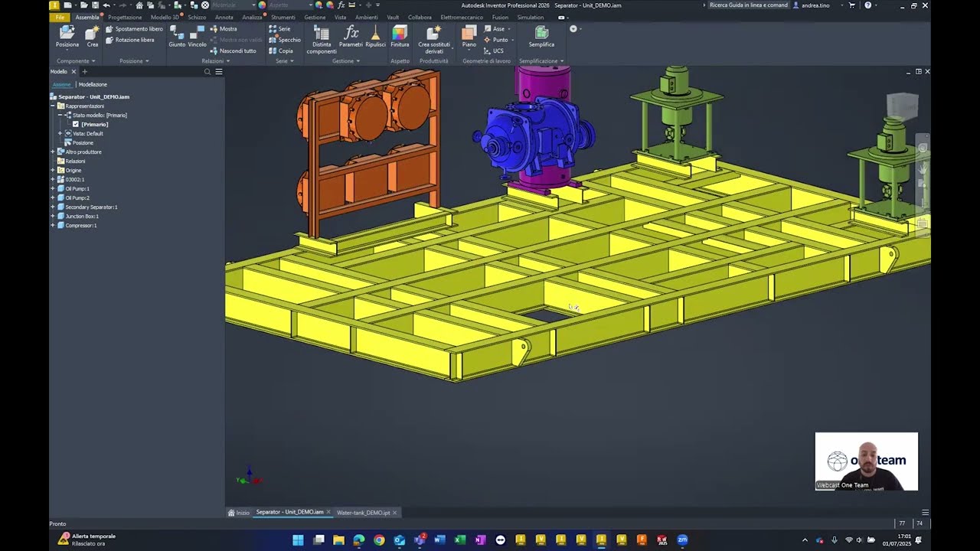Click the color wheel appearance icon
The width and height of the screenshot is (980, 551).
pyautogui.click(x=262, y=5)
